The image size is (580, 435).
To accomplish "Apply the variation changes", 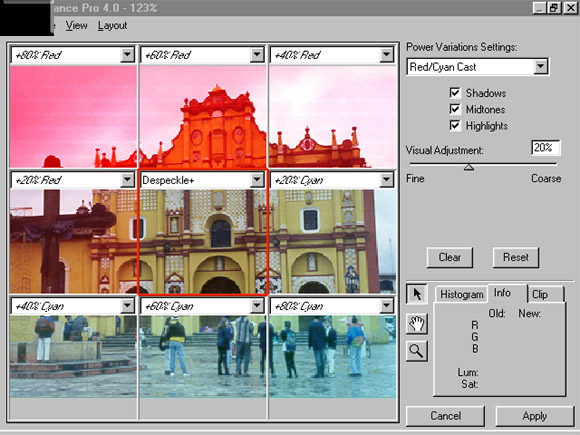I will pos(535,416).
